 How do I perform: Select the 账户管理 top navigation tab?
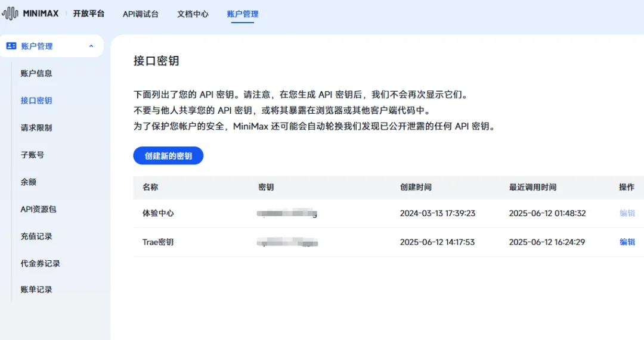coord(242,14)
